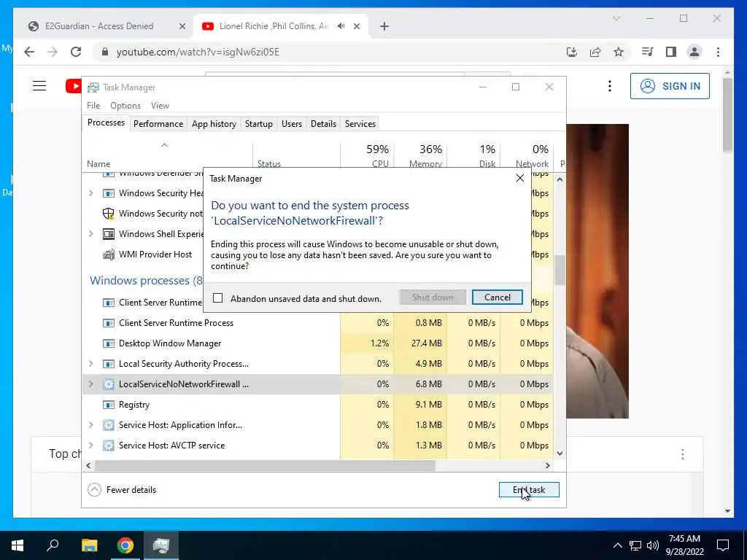Click the Windows Security notification shield icon
This screenshot has height=560, width=747.
point(109,214)
